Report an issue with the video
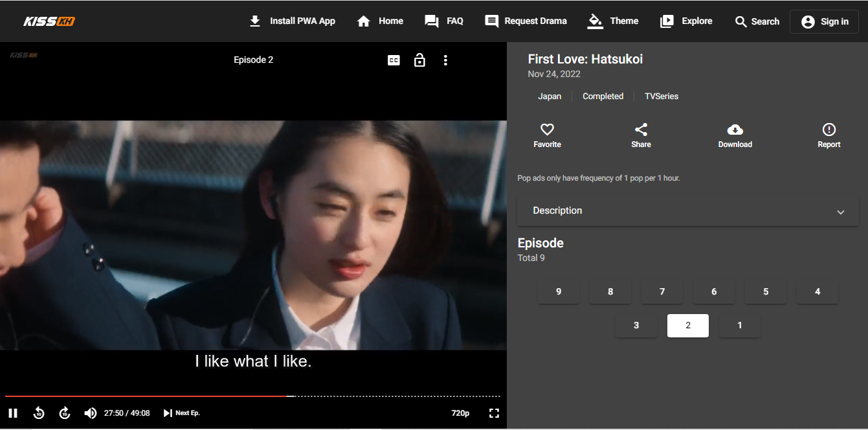 click(x=829, y=135)
